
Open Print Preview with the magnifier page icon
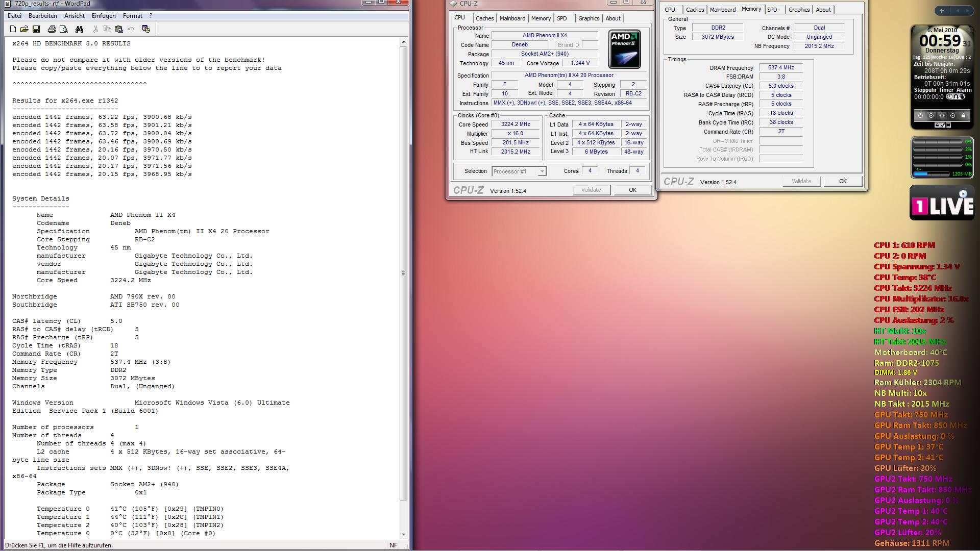click(64, 29)
